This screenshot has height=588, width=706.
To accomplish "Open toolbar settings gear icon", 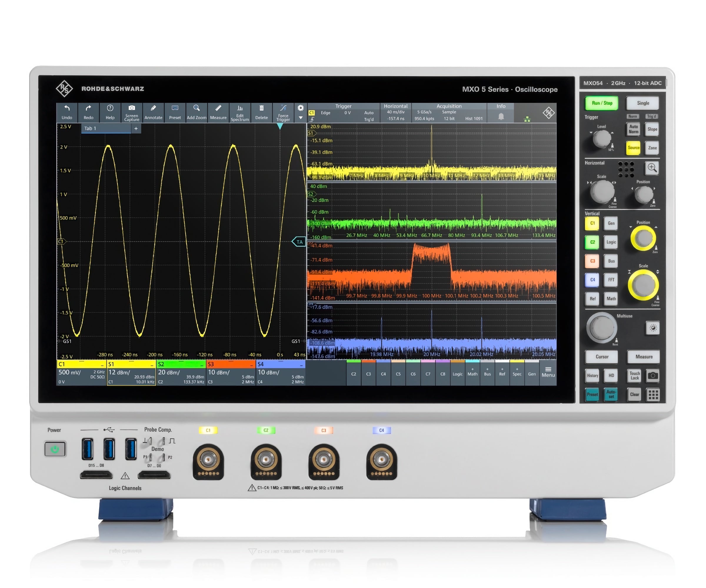I will click(x=301, y=108).
